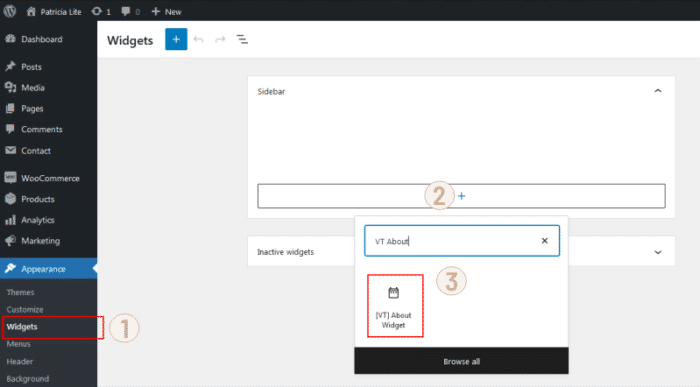Select the [VT] About Widget block
Viewport: 700px width, 387px height.
(x=395, y=306)
